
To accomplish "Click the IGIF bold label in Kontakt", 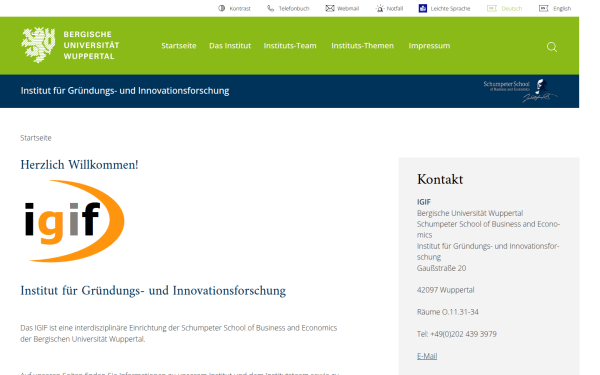I will coord(424,202).
